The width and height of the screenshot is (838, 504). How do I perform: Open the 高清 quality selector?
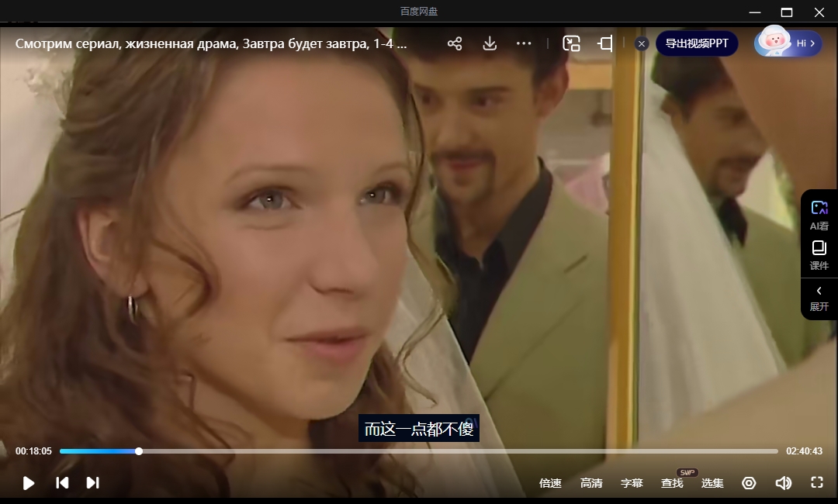(591, 483)
